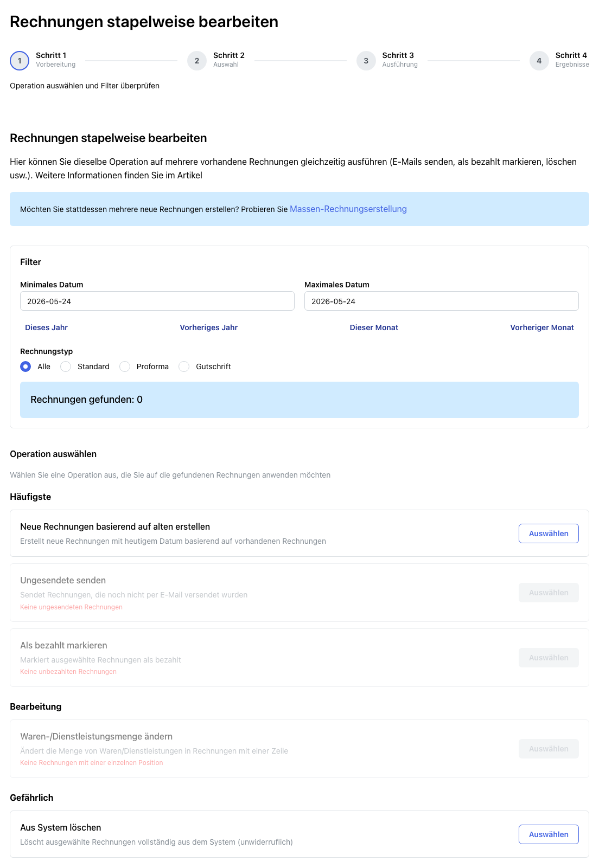Select the Alle invoice type radio
Viewport: 599px width, 868px height.
tap(26, 367)
